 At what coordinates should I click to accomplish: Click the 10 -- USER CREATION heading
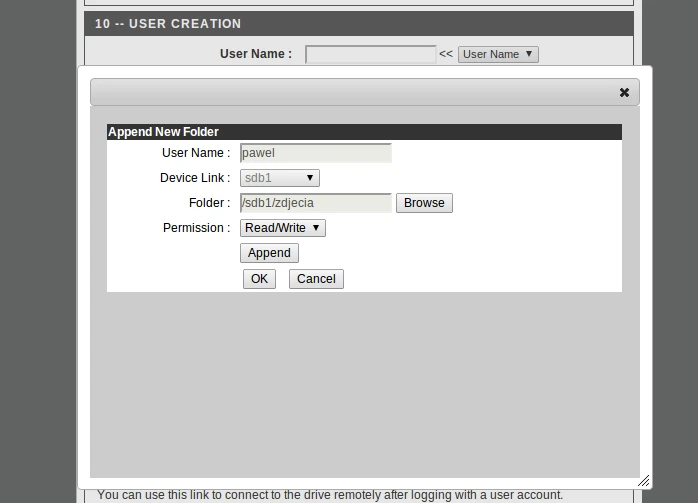tap(168, 24)
